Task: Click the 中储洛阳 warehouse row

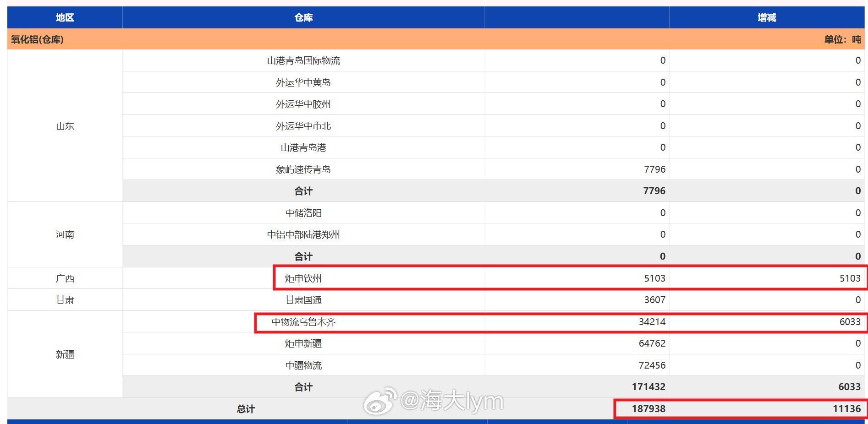Action: pyautogui.click(x=302, y=212)
